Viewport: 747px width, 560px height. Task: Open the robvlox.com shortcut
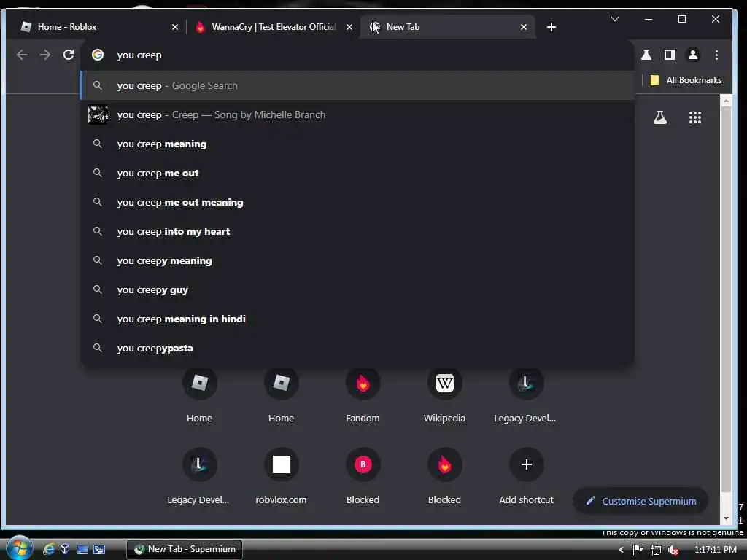(281, 477)
